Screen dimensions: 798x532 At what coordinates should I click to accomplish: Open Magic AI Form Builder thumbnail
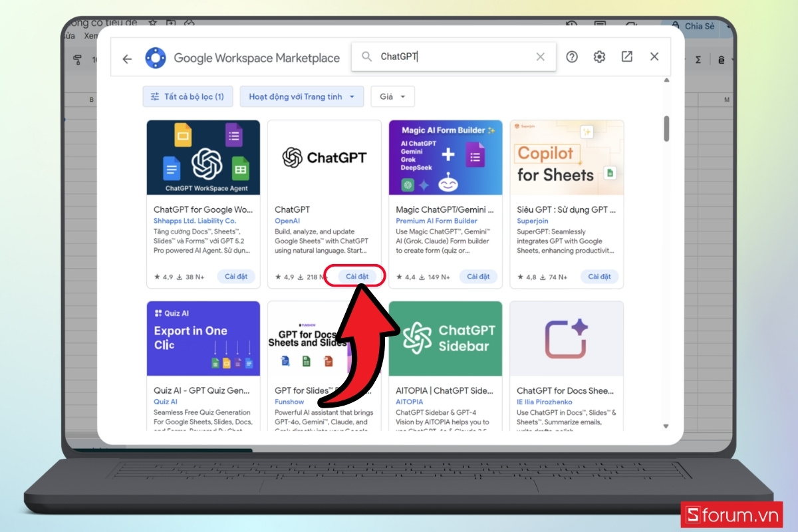click(446, 158)
